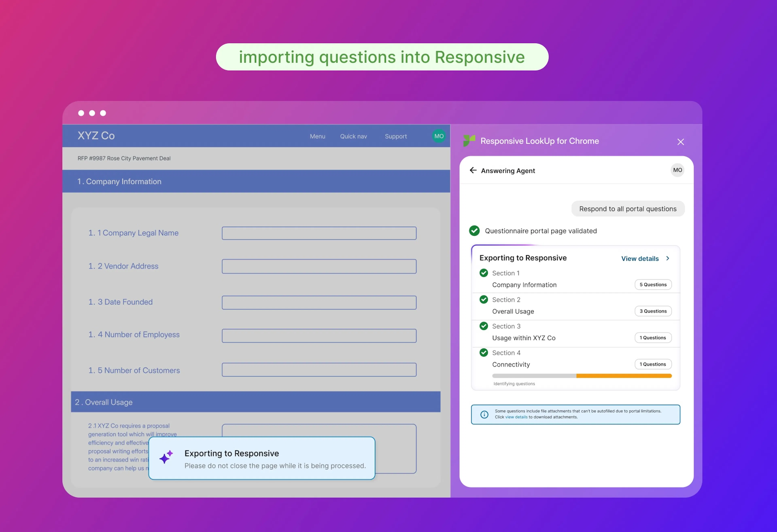Open Support in the header
Viewport: 777px width, 532px height.
[x=396, y=136]
